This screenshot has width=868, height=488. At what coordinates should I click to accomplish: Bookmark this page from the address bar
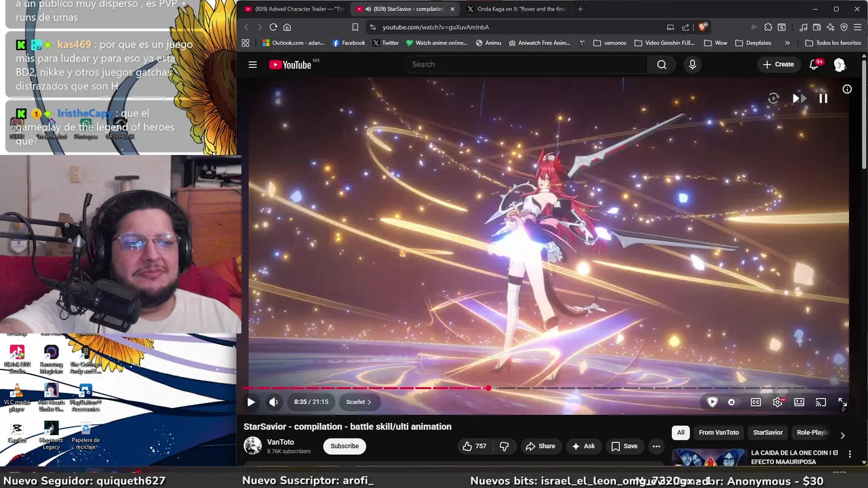[x=355, y=27]
